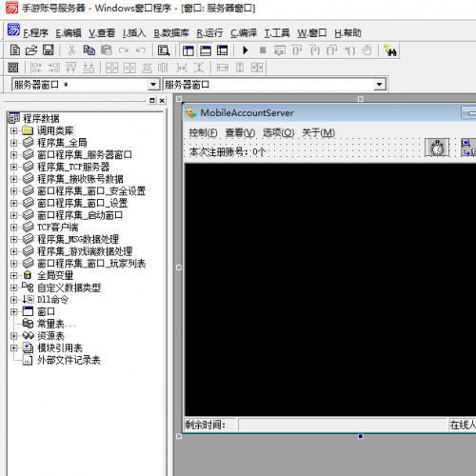Open the T.工具 menu

point(277,33)
